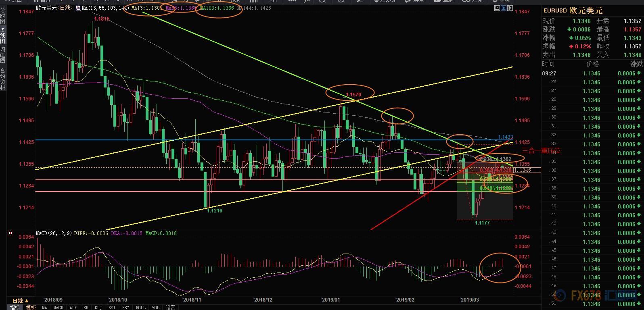
Task: Select the KDJ indicator tab
Action: coord(98,307)
